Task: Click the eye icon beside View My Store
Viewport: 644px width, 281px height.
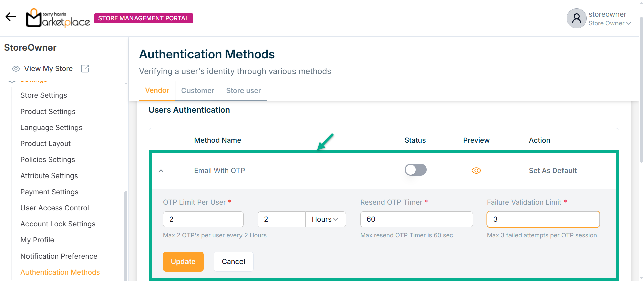Action: tap(16, 69)
